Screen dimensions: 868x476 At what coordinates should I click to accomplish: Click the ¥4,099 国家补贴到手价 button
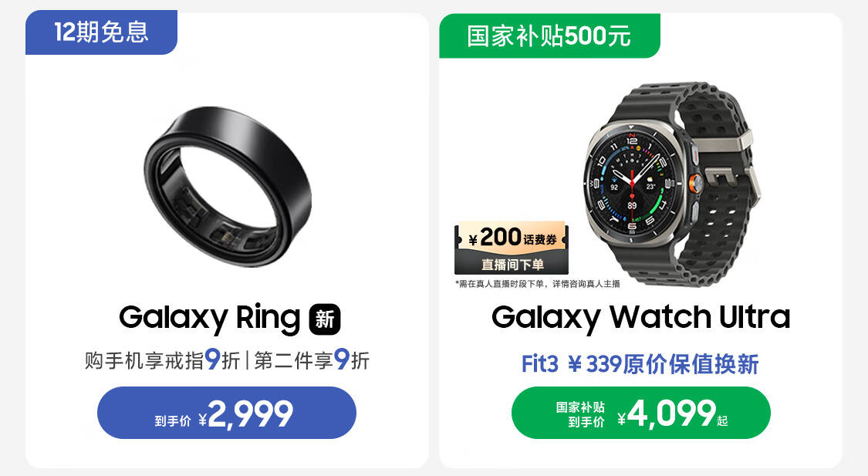point(641,413)
